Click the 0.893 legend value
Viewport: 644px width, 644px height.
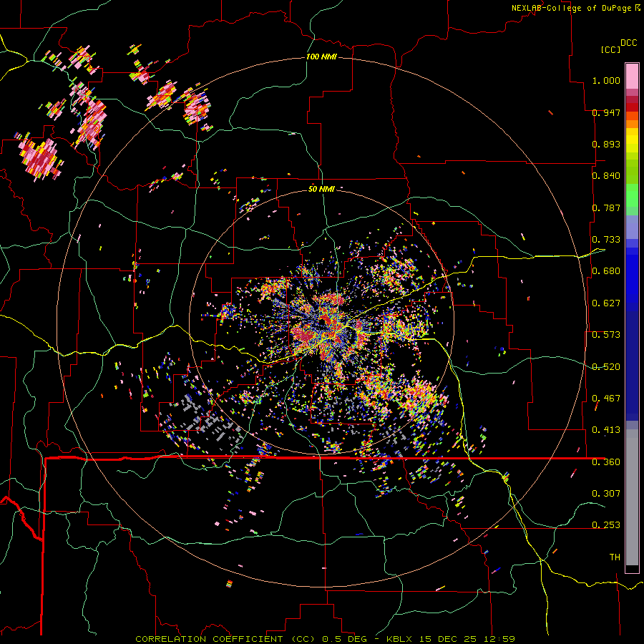[x=606, y=144]
